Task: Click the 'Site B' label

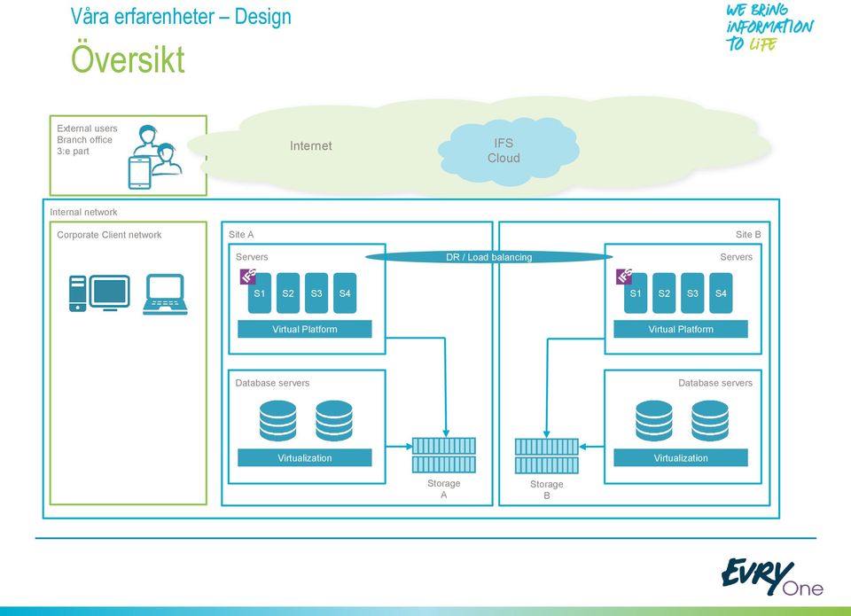Action: tap(748, 235)
